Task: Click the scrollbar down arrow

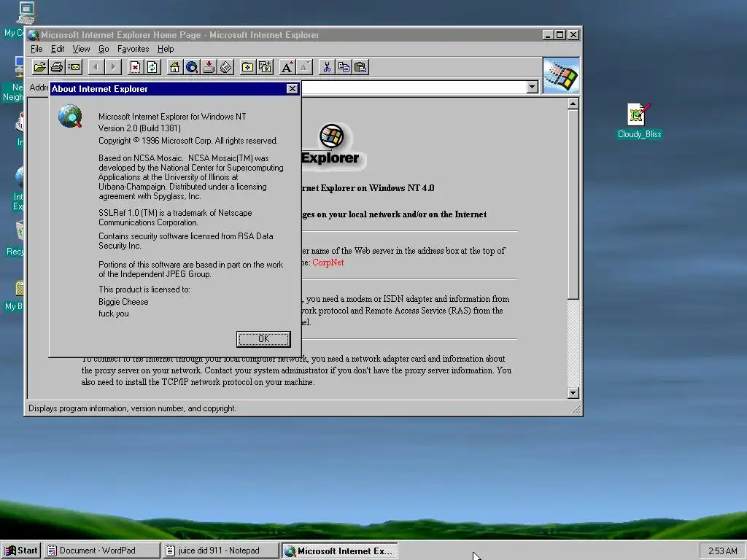Action: pos(573,393)
